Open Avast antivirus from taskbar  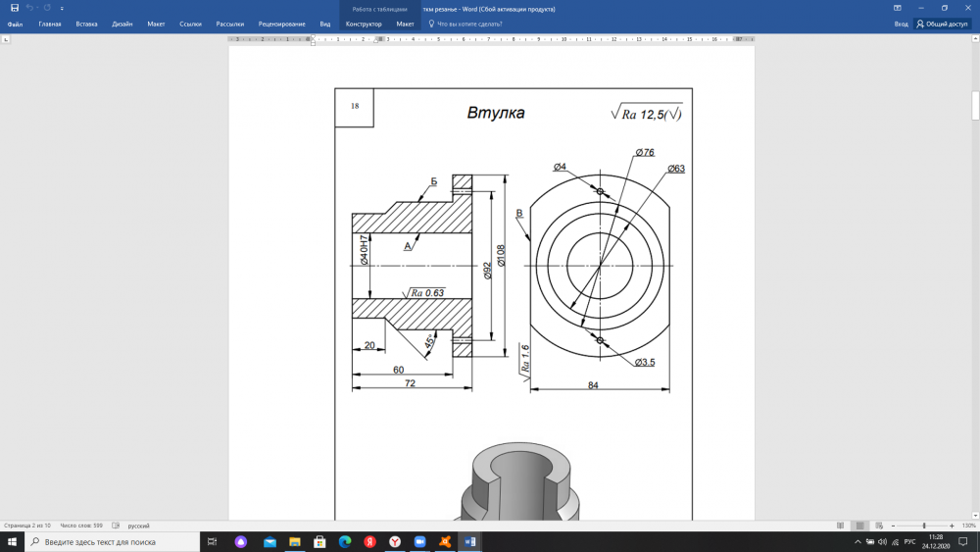click(445, 542)
